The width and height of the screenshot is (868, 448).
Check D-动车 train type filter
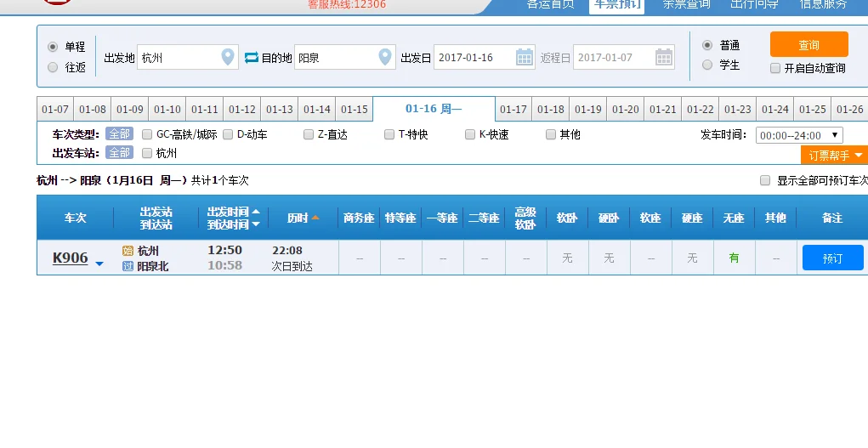[x=228, y=134]
